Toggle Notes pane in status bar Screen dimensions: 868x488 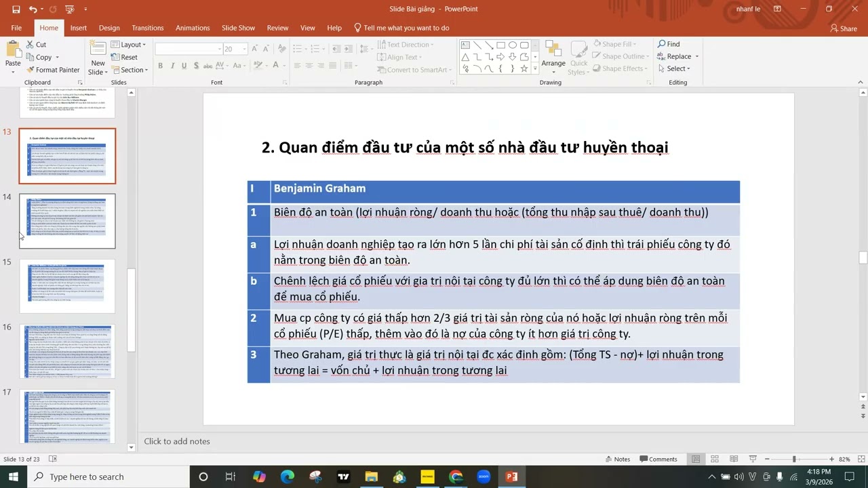pos(617,459)
